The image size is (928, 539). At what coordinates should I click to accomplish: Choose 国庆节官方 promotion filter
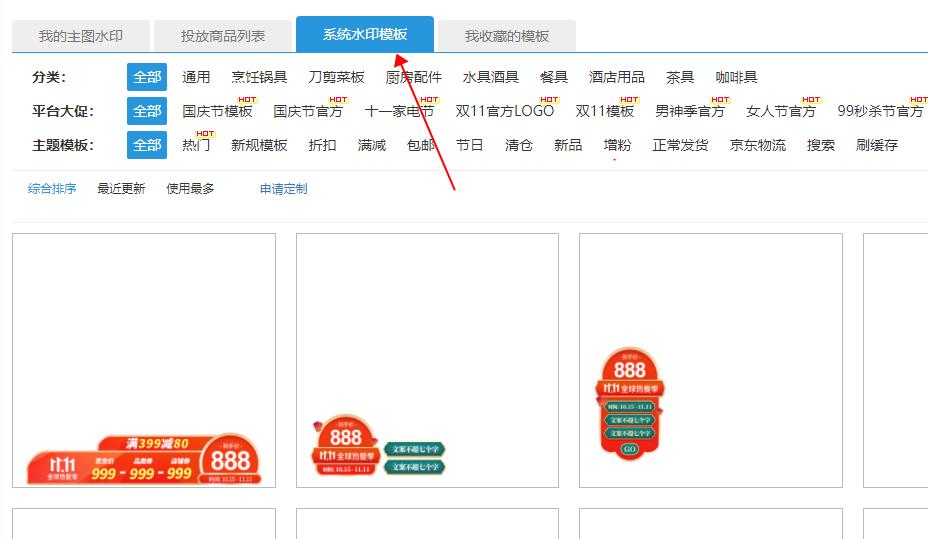click(308, 111)
